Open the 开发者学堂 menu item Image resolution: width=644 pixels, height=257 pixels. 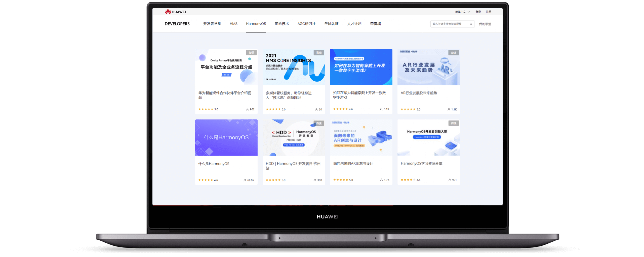click(212, 24)
